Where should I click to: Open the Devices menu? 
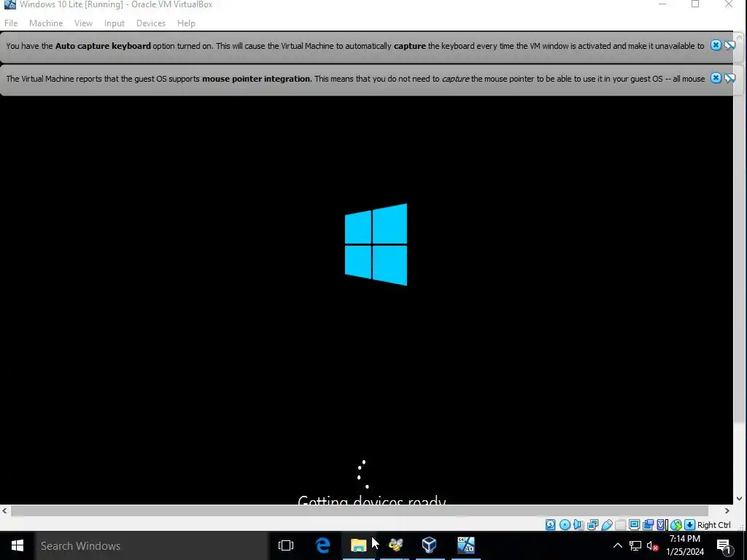pos(151,23)
